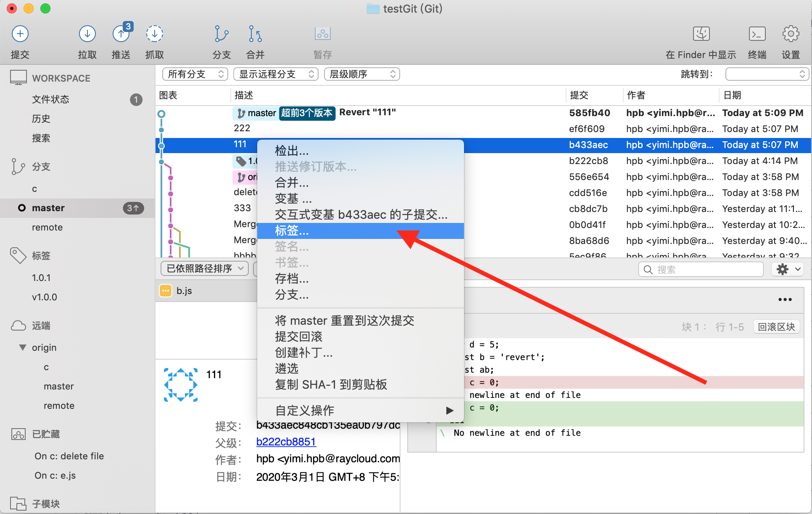Viewport: 812px width, 514px height.
Task: Open the 自定义操作 submenu
Action: (304, 410)
